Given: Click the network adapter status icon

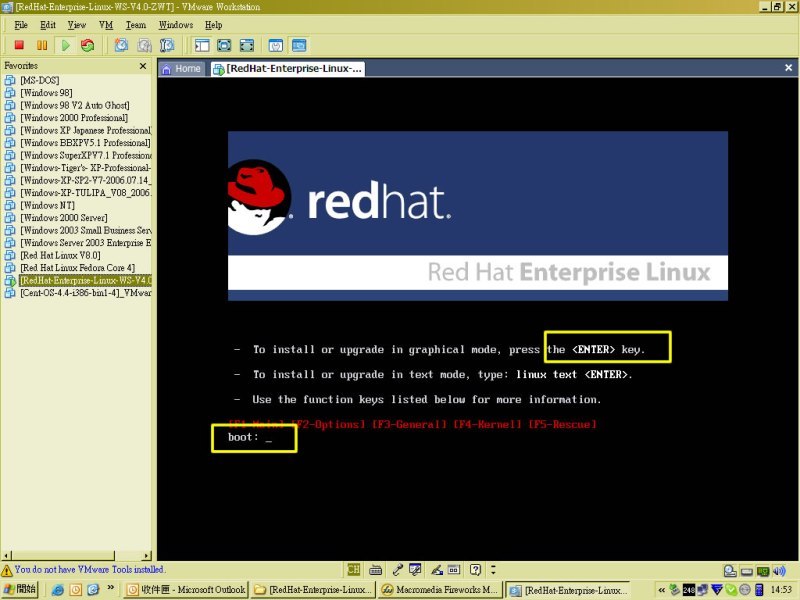Looking at the screenshot, I should tap(763, 571).
